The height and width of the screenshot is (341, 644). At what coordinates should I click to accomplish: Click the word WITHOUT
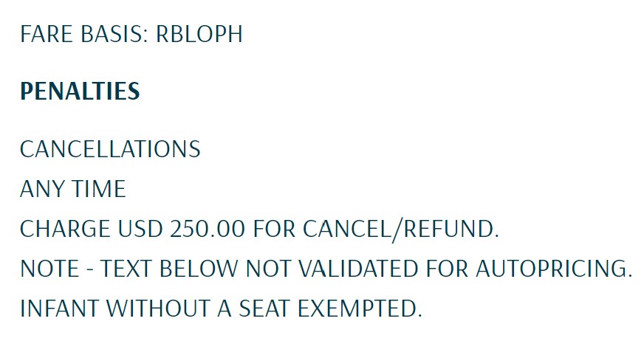(x=159, y=309)
